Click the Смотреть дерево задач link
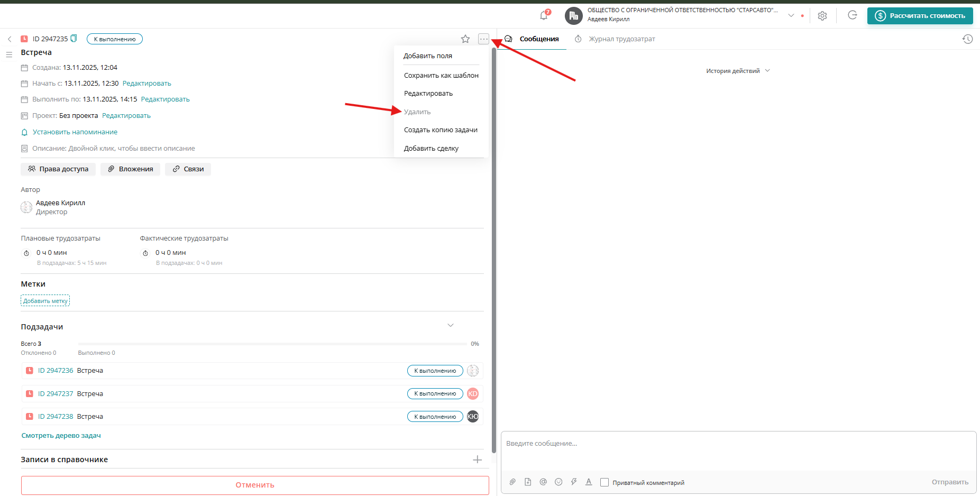The image size is (980, 496). pos(61,436)
